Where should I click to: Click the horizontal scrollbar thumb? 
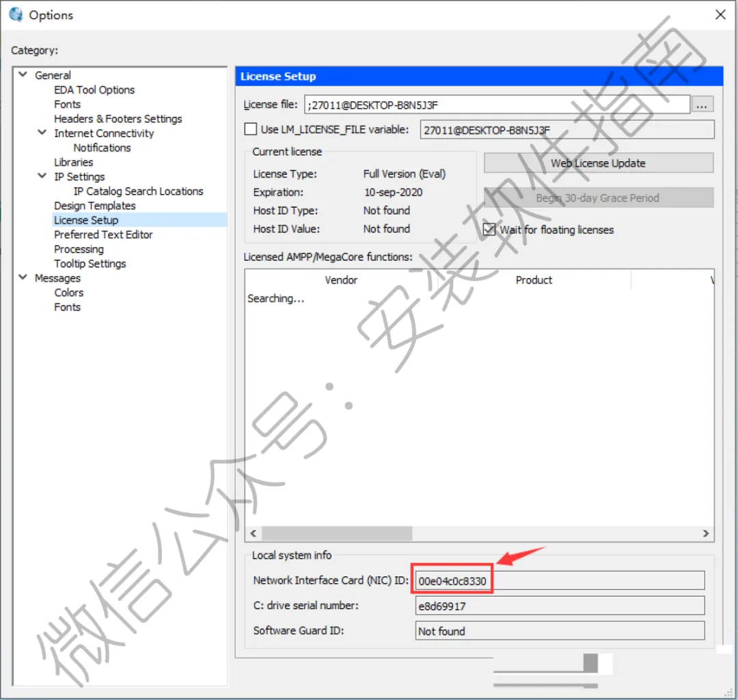[x=336, y=533]
